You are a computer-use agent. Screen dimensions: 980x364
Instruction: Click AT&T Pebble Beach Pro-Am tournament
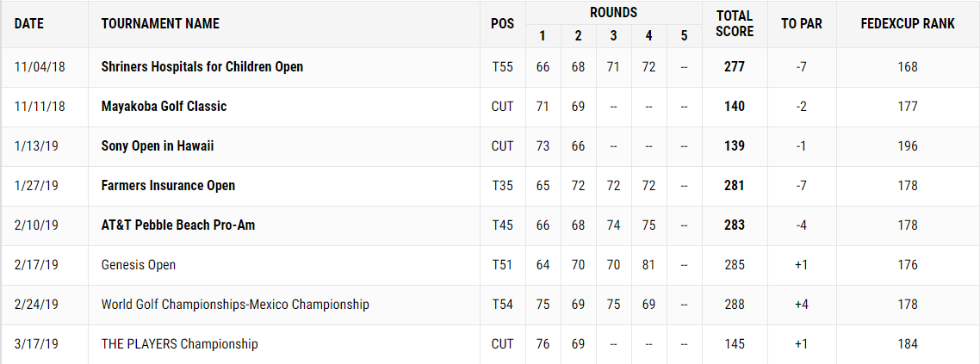coord(178,225)
